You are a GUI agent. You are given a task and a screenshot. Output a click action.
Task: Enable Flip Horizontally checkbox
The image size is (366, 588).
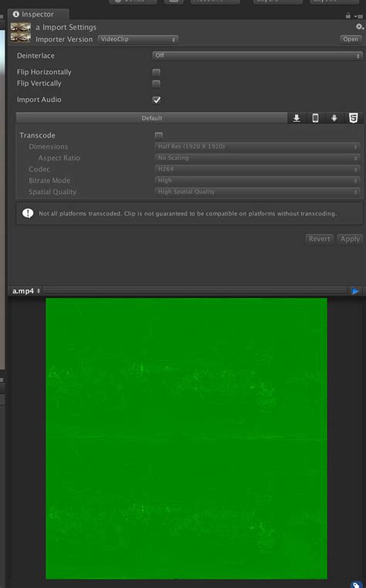tap(156, 72)
